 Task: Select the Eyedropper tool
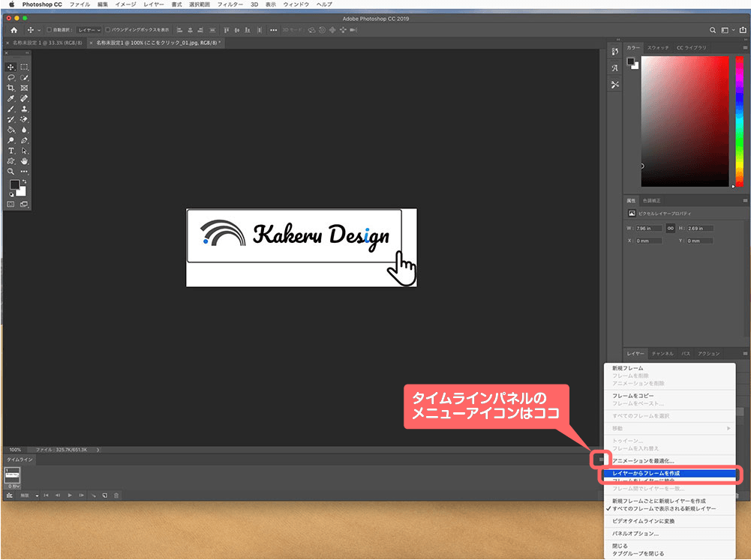11,99
